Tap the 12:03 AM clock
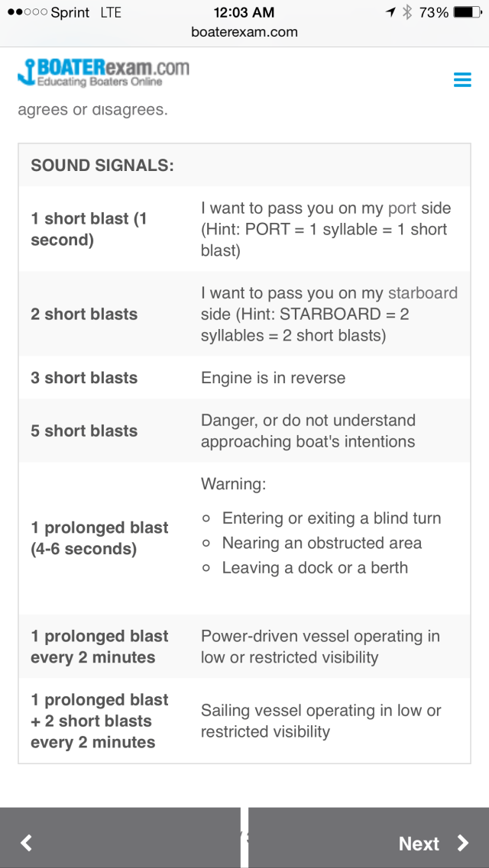The width and height of the screenshot is (489, 868). pyautogui.click(x=244, y=12)
